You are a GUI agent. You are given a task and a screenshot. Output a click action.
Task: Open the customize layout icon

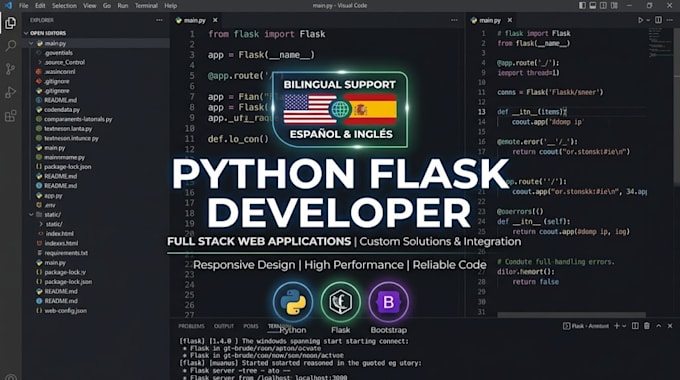point(615,6)
